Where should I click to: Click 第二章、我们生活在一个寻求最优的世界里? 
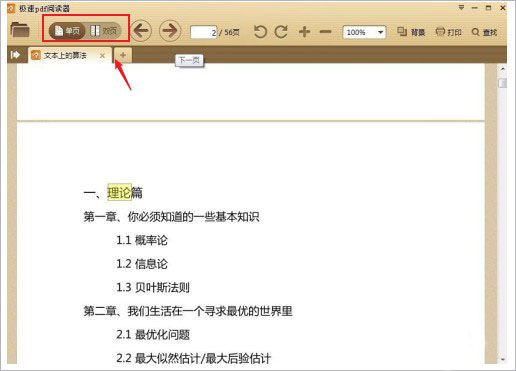(188, 311)
